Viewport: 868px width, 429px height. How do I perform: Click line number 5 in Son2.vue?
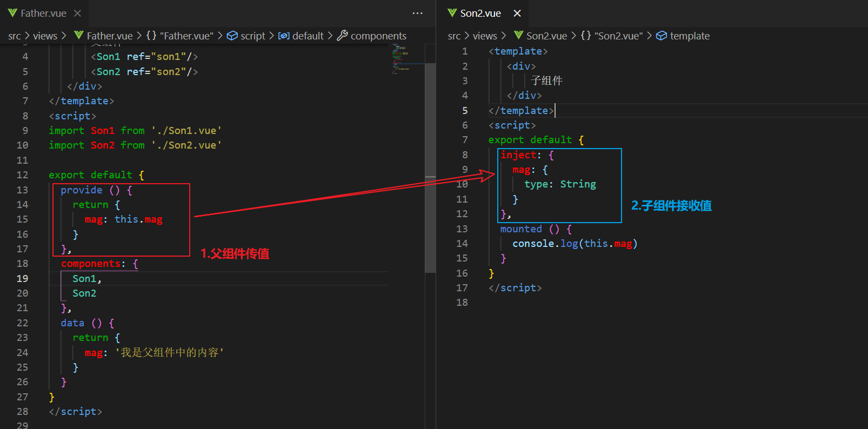point(465,110)
